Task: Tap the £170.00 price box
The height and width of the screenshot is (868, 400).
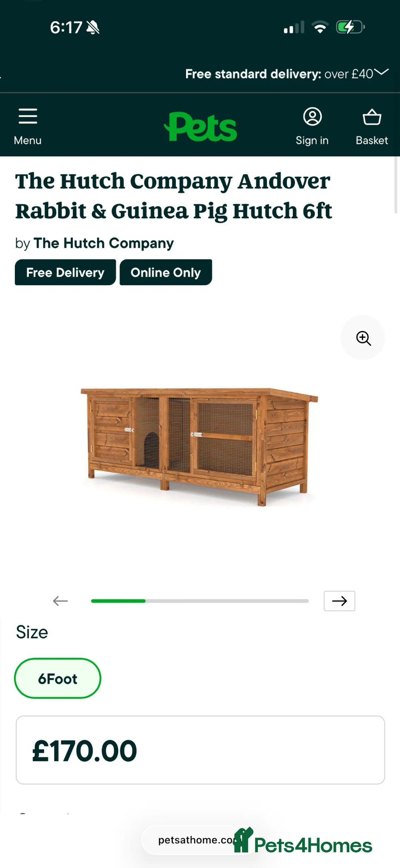Action: click(x=200, y=750)
